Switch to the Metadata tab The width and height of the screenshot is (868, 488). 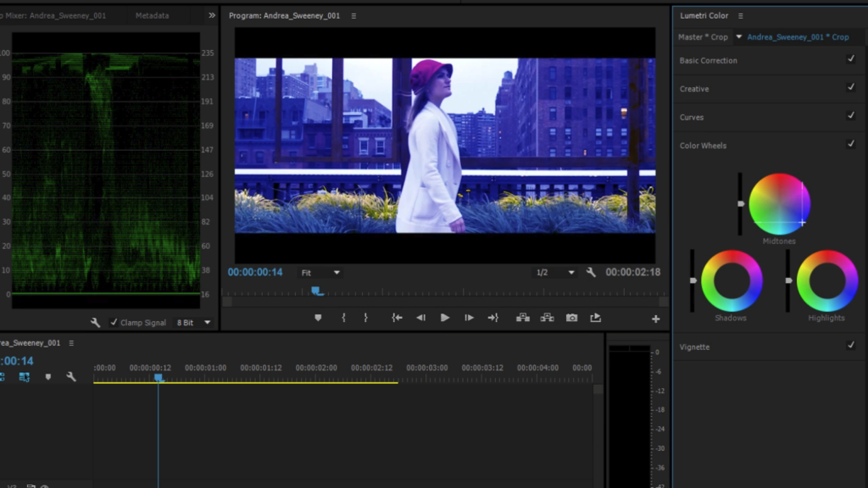pos(152,15)
